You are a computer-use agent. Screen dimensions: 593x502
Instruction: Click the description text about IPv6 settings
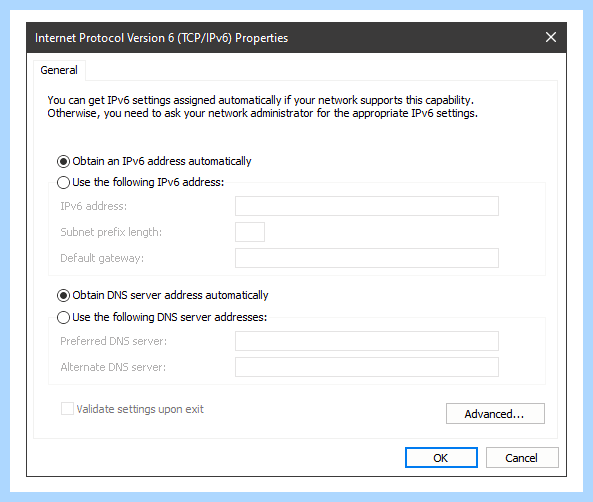pos(262,107)
